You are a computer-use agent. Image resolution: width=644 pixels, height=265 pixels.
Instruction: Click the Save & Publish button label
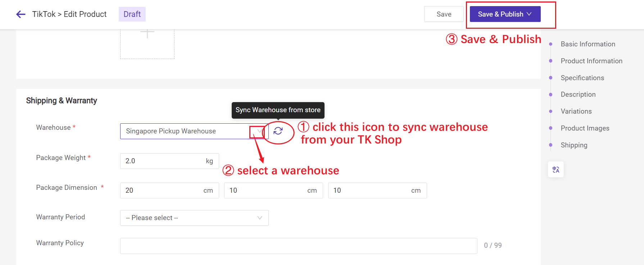[x=500, y=14]
